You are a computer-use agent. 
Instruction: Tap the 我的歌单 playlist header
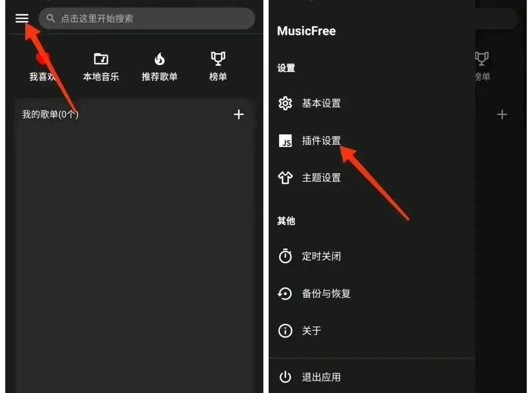50,114
